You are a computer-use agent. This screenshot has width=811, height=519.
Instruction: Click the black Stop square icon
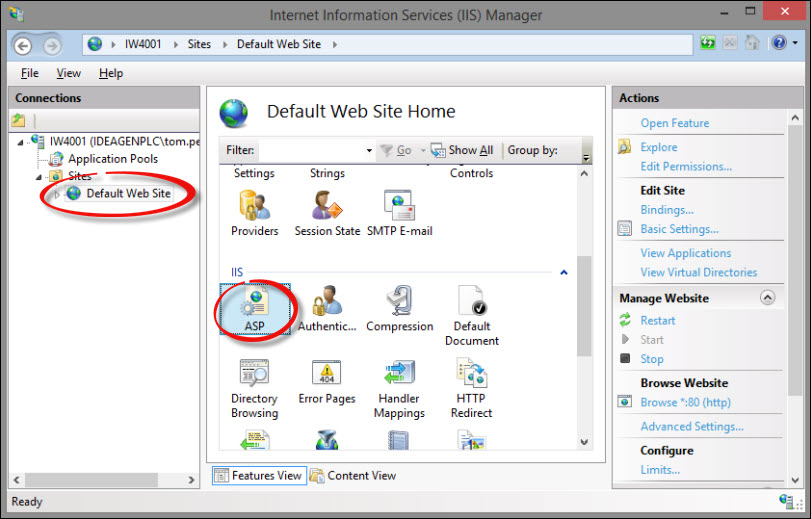[625, 358]
